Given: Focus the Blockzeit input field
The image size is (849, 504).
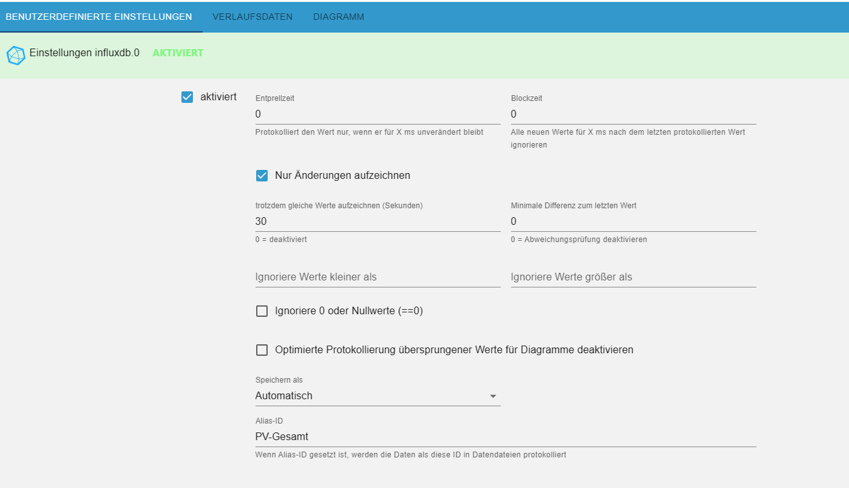Looking at the screenshot, I should tap(633, 114).
